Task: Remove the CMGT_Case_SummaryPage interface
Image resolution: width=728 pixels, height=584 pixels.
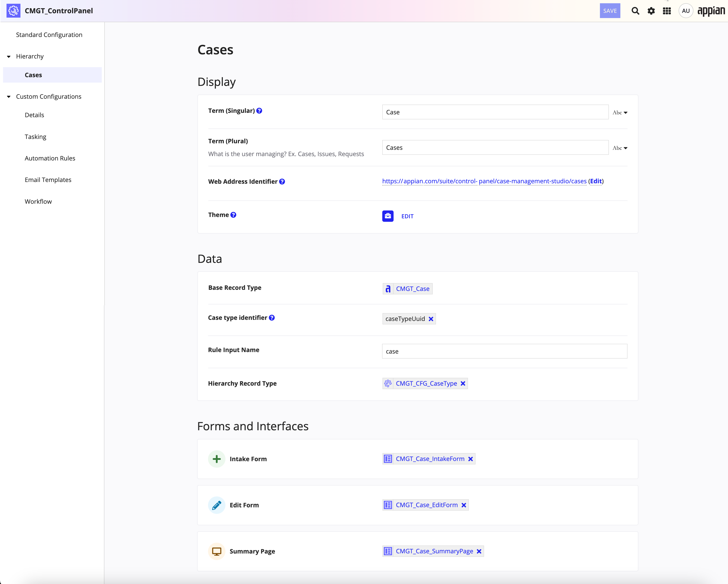Action: [x=479, y=552]
